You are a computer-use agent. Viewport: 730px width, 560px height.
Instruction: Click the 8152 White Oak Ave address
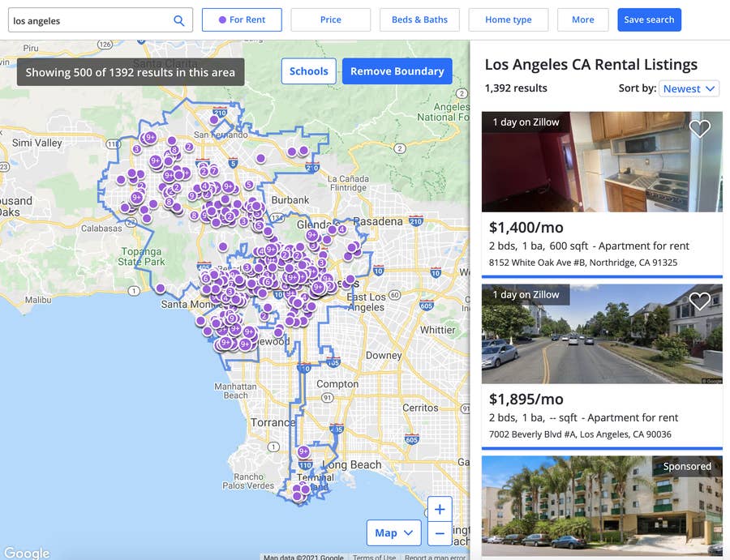583,263
